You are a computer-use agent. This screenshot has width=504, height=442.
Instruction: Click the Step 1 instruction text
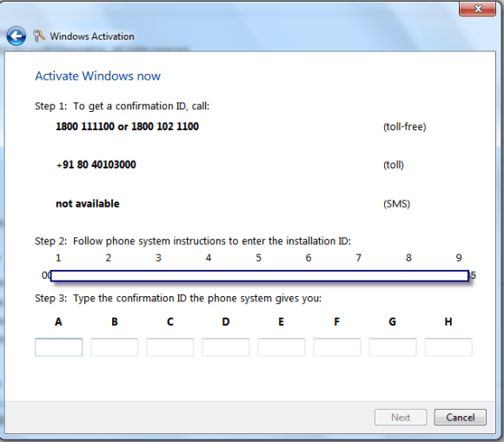[123, 106]
